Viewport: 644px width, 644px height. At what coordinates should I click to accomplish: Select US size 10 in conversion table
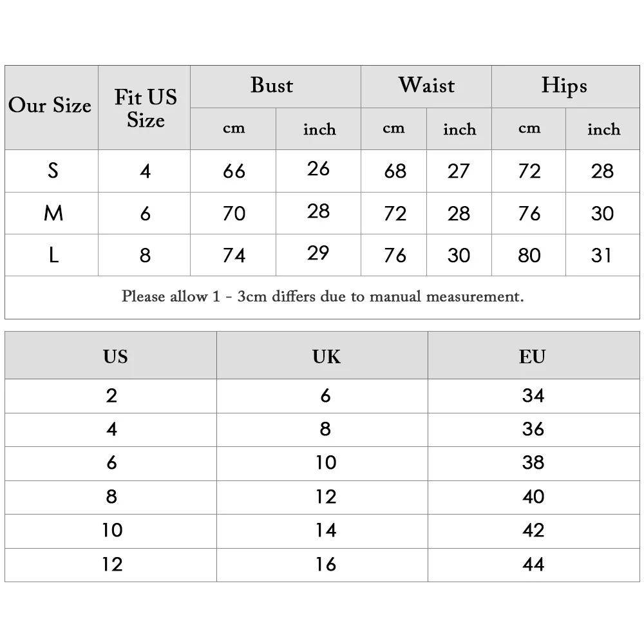(111, 531)
